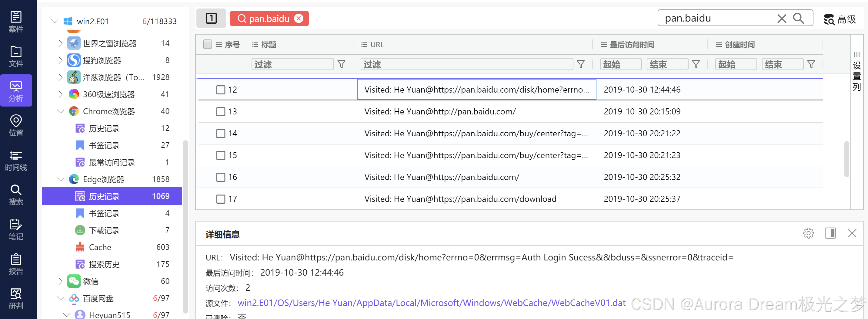Viewport: 868px width, 319px height.
Task: Sort by 最后访问时间 column header
Action: (x=632, y=44)
